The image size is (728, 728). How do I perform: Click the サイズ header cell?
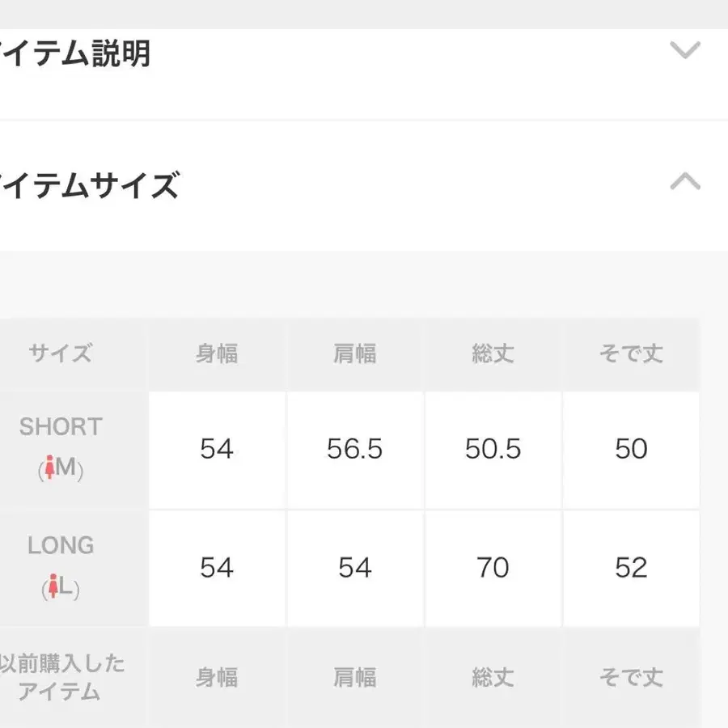coord(59,353)
